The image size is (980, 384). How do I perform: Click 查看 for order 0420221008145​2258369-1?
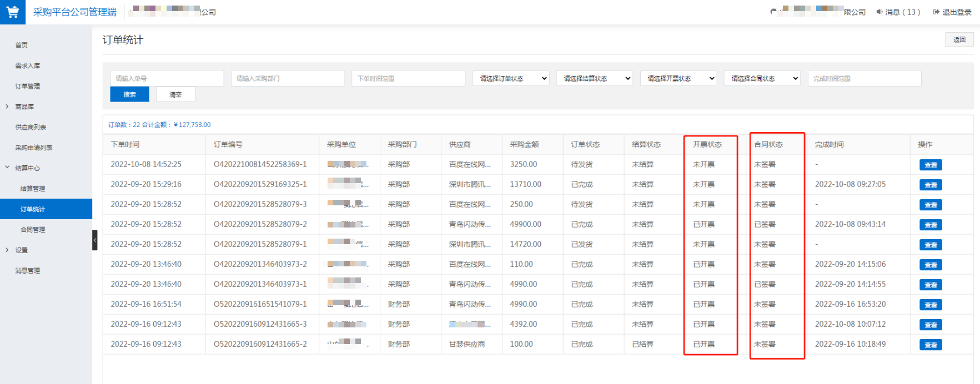point(931,165)
